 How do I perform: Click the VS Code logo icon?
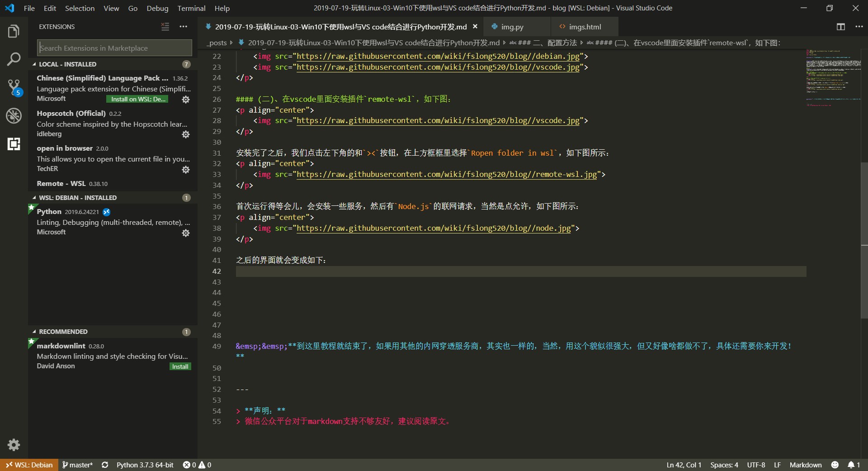(9, 8)
